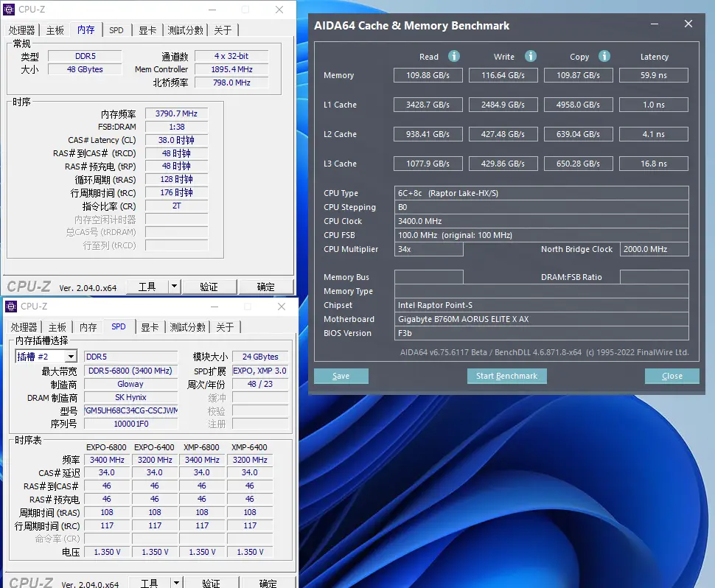Open the tools dropdown arrow in the lower CPU-Z window

point(176,583)
